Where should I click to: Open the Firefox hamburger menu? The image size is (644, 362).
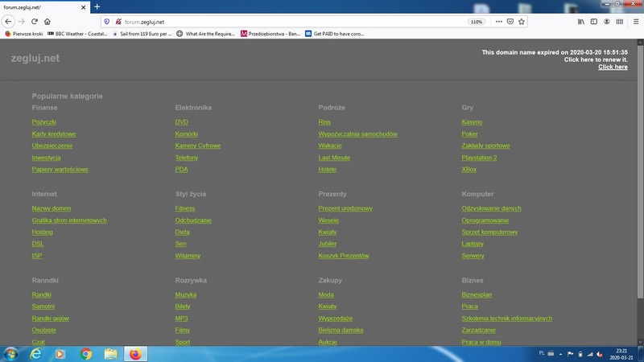(x=635, y=22)
